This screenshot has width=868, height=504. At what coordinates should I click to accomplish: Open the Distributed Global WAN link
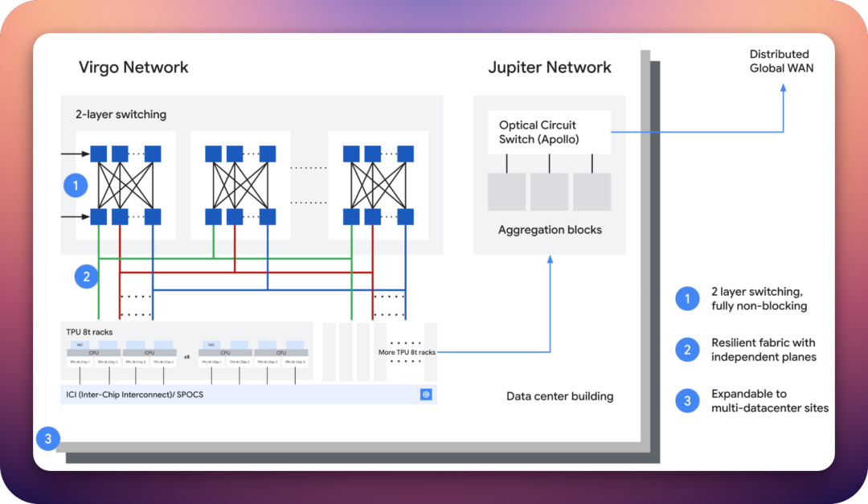pyautogui.click(x=780, y=61)
